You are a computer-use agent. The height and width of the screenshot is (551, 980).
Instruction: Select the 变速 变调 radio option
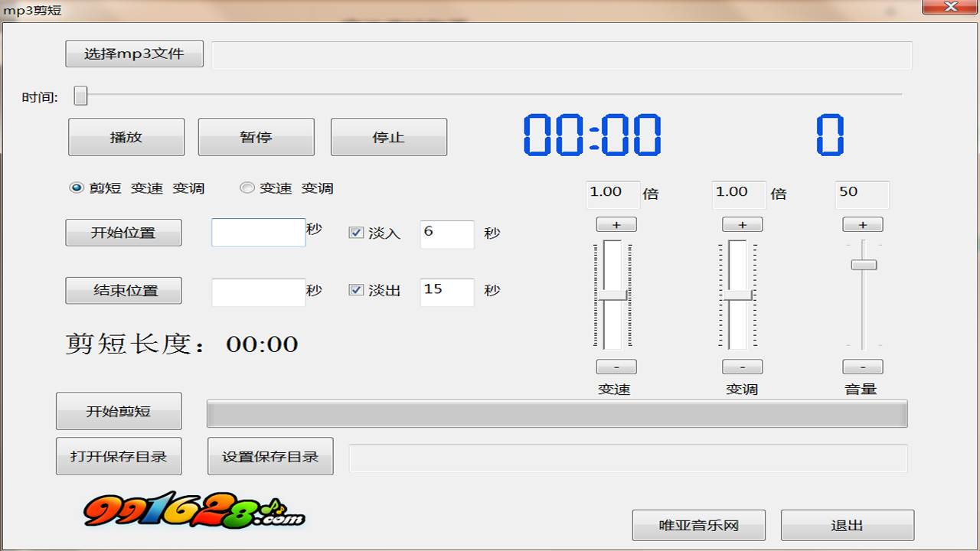(247, 187)
